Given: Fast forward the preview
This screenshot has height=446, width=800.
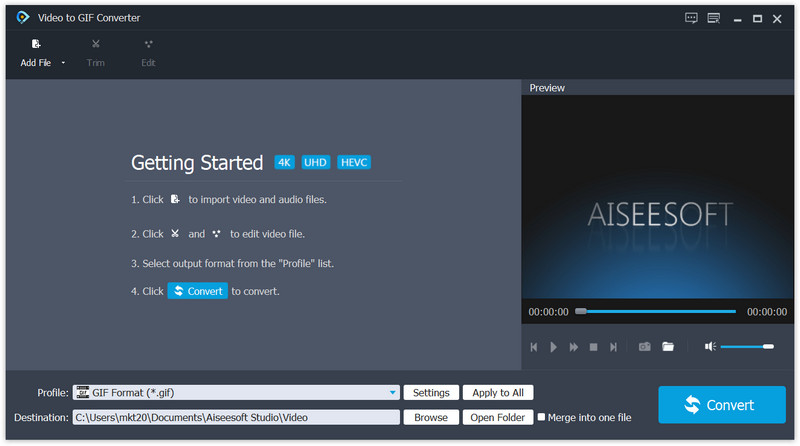Looking at the screenshot, I should tap(574, 347).
